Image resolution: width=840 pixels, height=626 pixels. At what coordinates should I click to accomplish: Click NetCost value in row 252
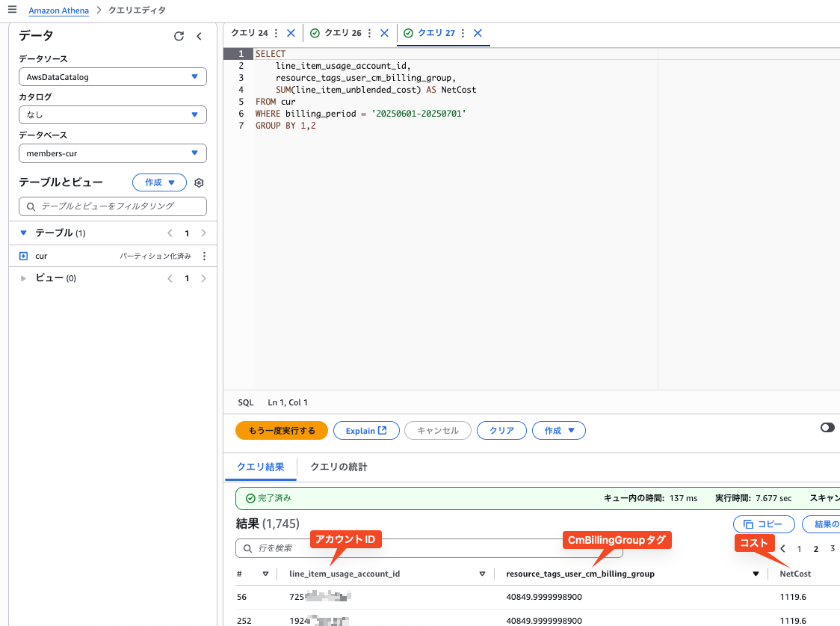(793, 621)
